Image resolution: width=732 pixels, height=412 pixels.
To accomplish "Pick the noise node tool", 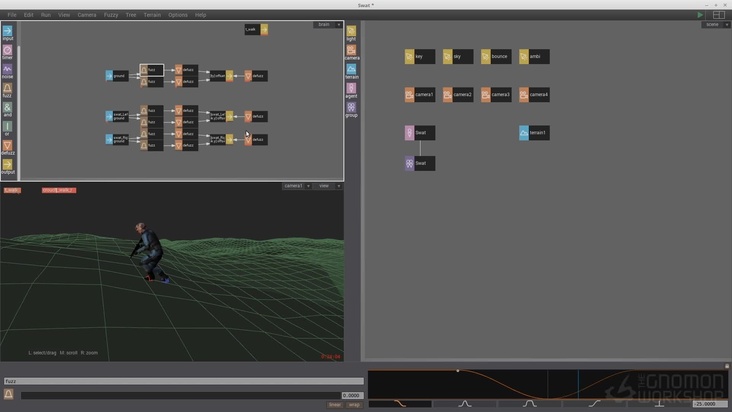I will point(8,70).
